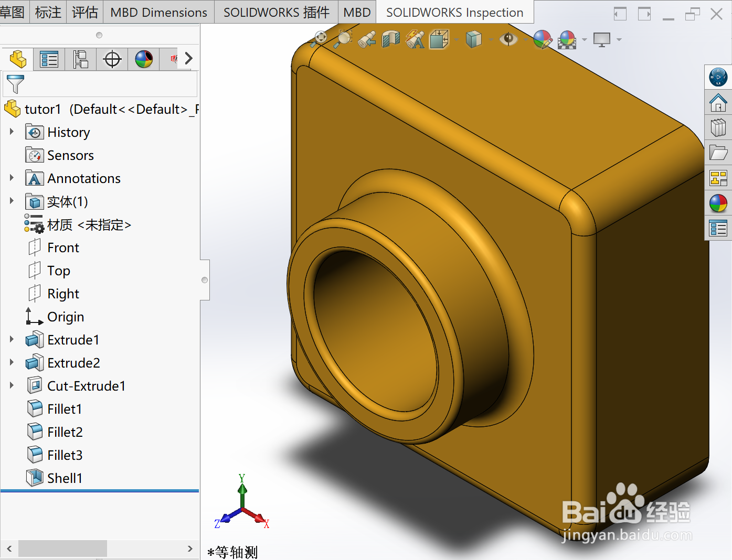Open Hide/Show Items dropdown arrow
Viewport: 732px width, 560px height.
pyautogui.click(x=525, y=39)
